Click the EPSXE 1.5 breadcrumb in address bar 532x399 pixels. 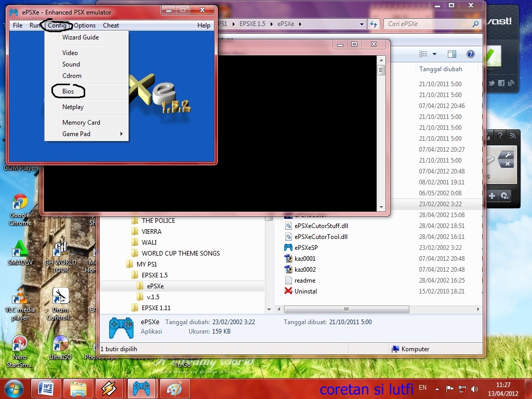pos(252,24)
